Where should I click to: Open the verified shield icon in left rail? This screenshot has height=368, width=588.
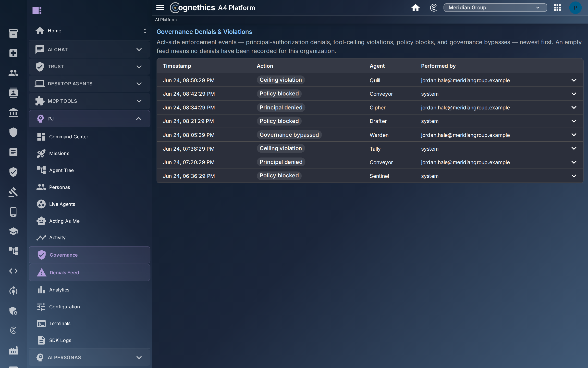click(13, 172)
